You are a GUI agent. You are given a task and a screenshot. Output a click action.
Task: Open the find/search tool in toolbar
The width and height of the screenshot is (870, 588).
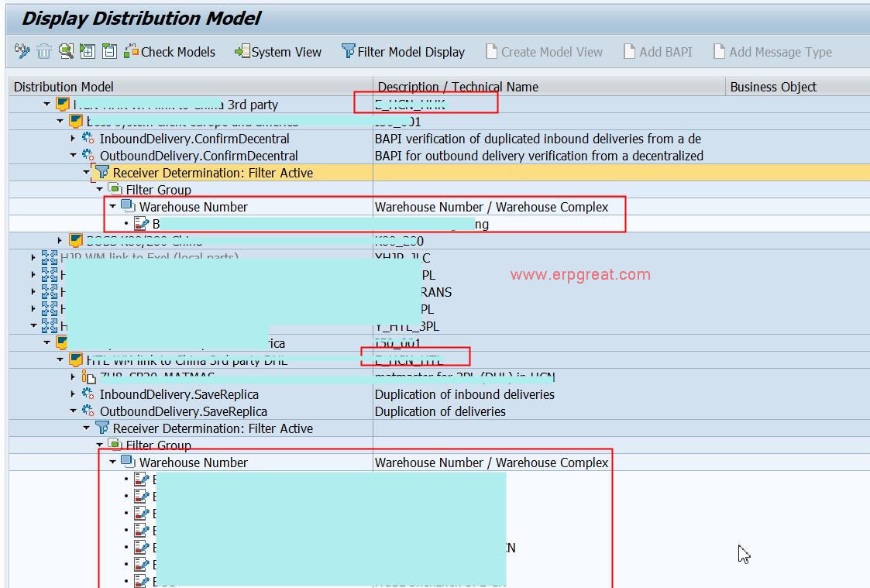(x=66, y=52)
